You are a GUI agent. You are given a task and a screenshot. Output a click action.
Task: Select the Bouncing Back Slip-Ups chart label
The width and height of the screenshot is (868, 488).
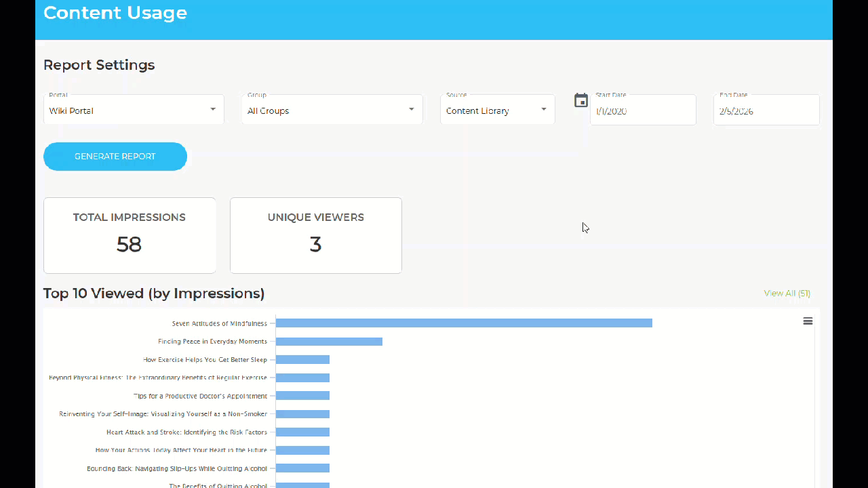[x=177, y=468]
